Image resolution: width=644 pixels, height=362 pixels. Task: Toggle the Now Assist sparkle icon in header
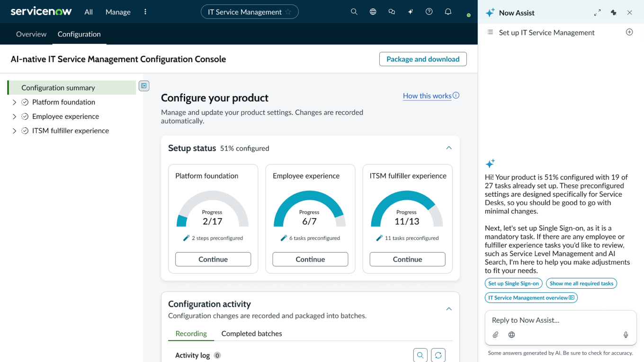click(x=411, y=12)
